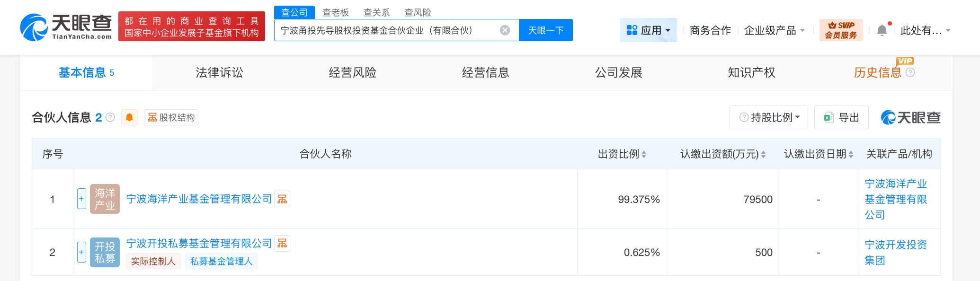
Task: Open the SVIP 会员服务 badge
Action: 841,30
